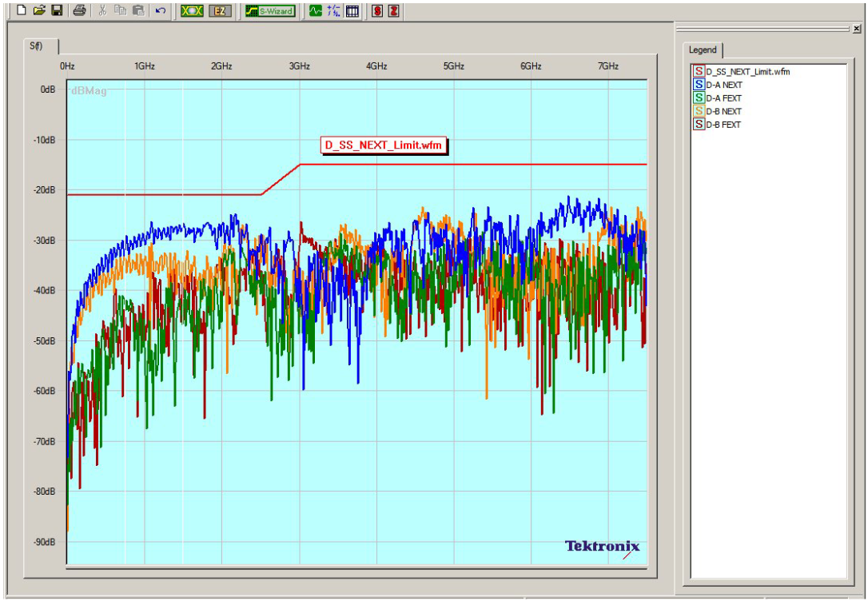Toggle D_SS_NEXT_Limit.wfm trace in legend
The height and width of the screenshot is (601, 868).
point(699,71)
